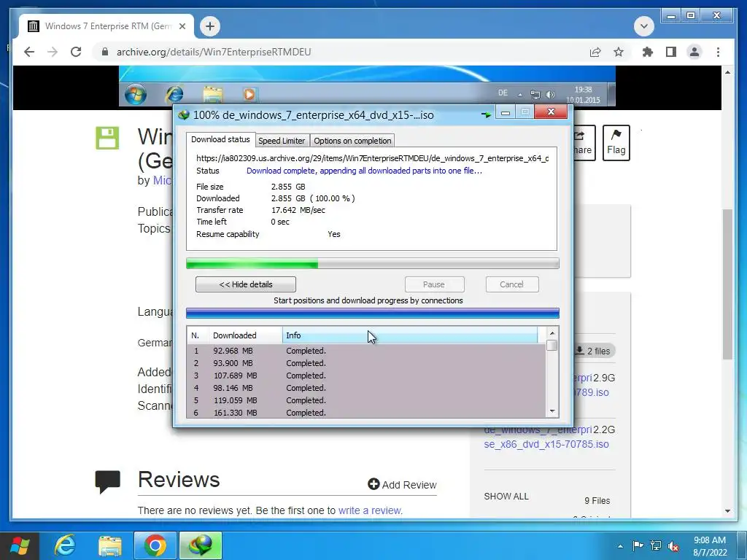Screen dimensions: 747x560
Task: Click connections list scroll down arrow
Action: tap(552, 411)
